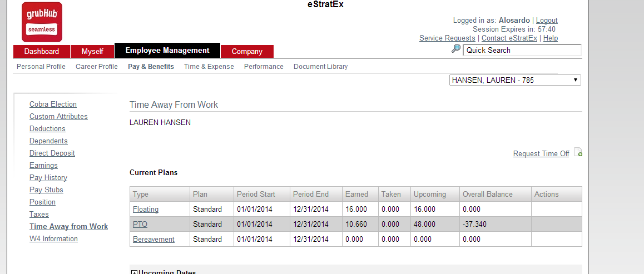Click the Quick Search magnifier icon
Viewport: 644px width, 274px height.
click(x=456, y=49)
